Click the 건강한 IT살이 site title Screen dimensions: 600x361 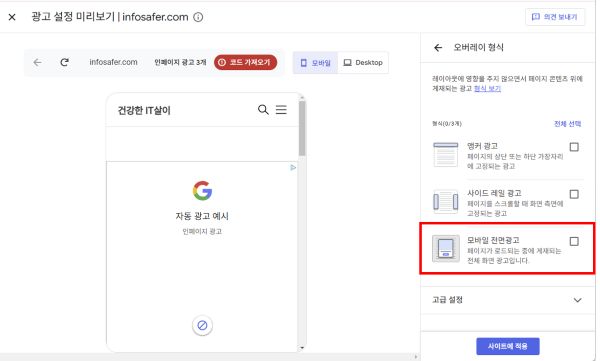pyautogui.click(x=144, y=110)
